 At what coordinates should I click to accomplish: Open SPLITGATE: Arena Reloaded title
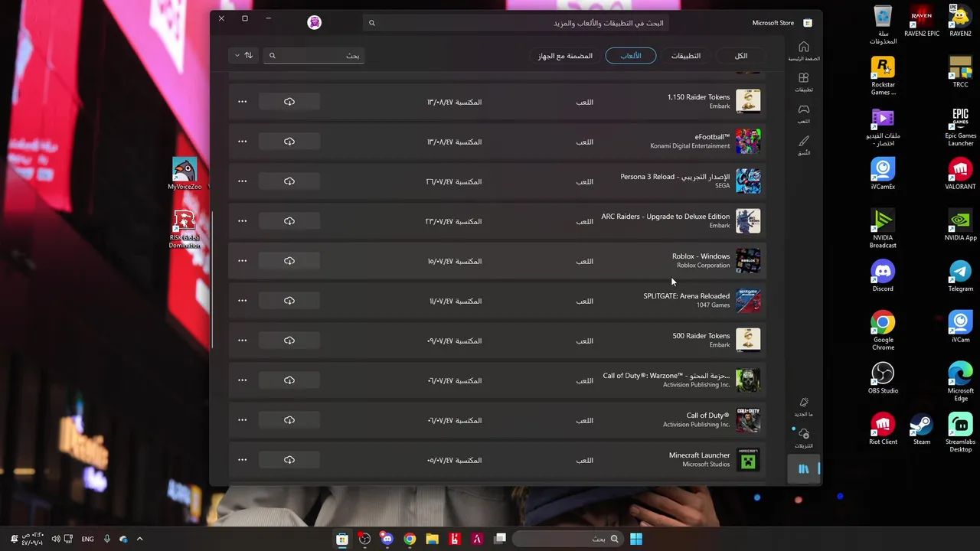coord(687,296)
